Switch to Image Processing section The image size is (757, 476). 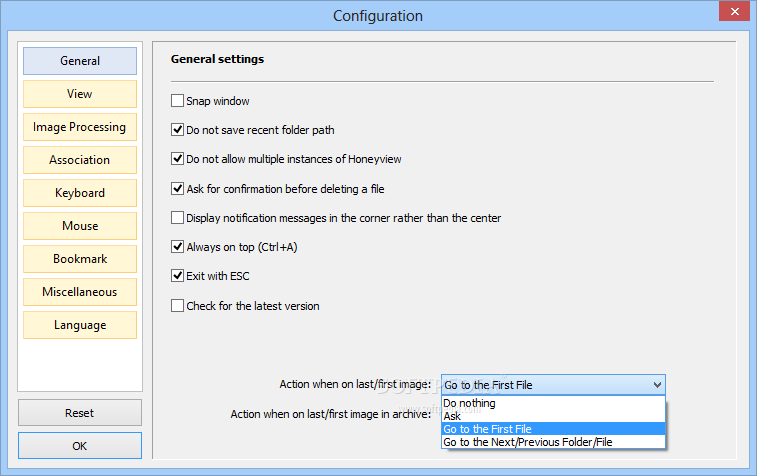80,127
